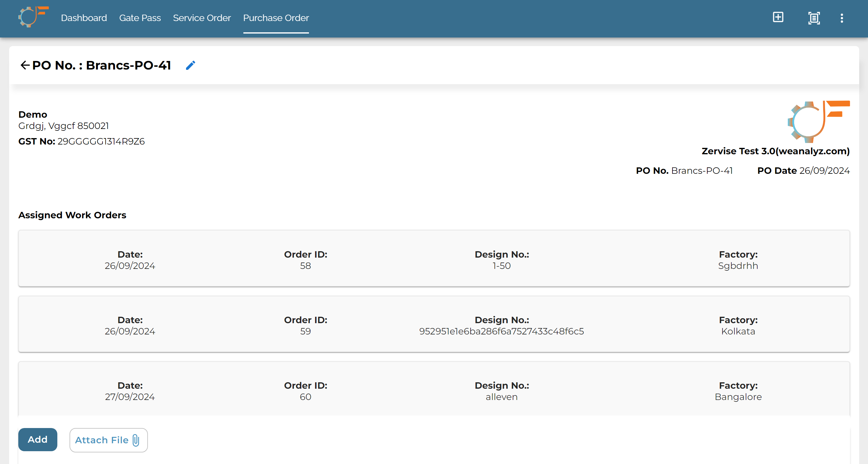Select the Purchase Order tab
Viewport: 868px width, 464px height.
click(276, 18)
